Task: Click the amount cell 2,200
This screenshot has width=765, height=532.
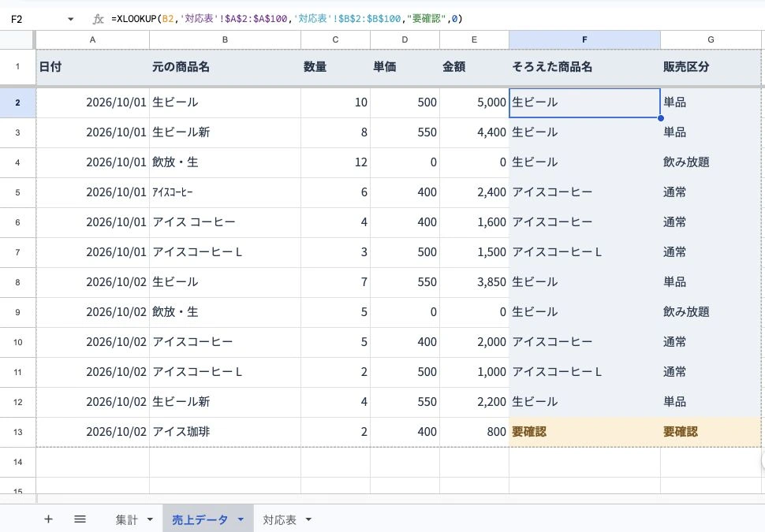Action: tap(474, 402)
